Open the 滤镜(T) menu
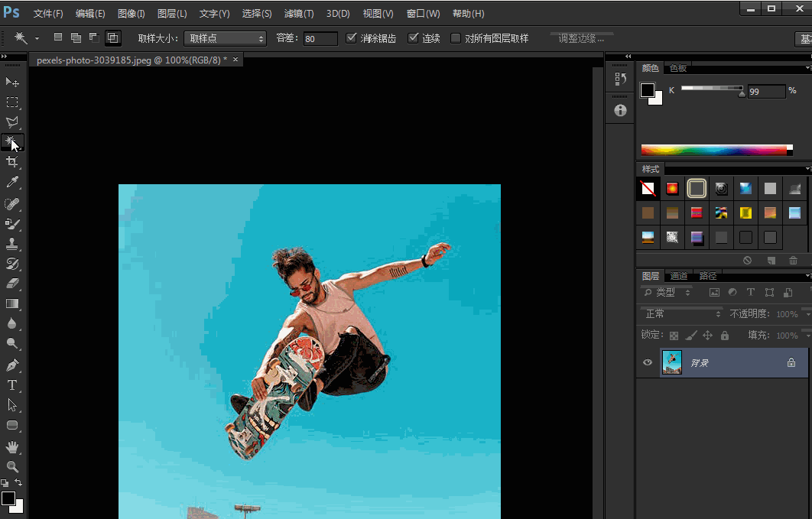 tap(298, 14)
